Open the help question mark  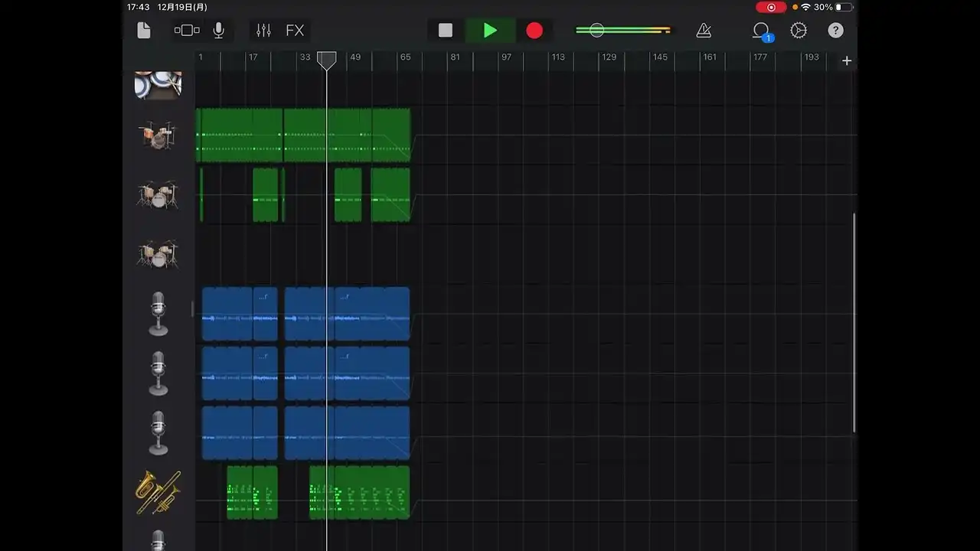[x=835, y=31]
